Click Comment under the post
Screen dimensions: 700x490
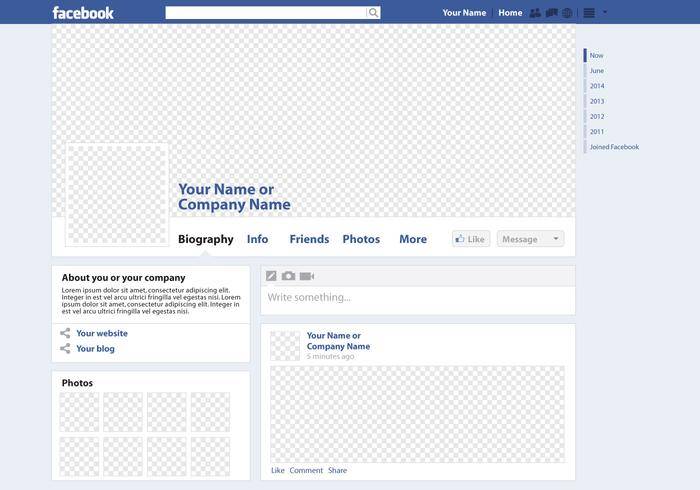[306, 470]
